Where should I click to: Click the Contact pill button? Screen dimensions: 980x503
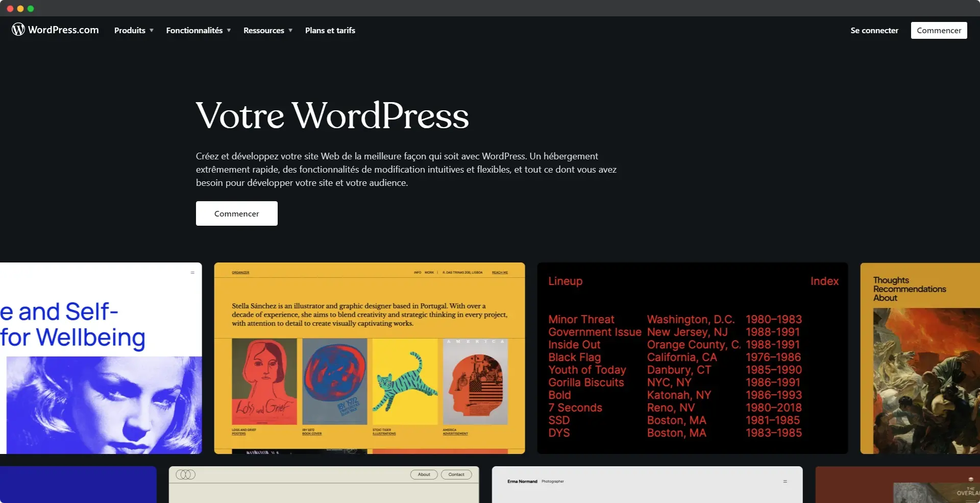[456, 474]
